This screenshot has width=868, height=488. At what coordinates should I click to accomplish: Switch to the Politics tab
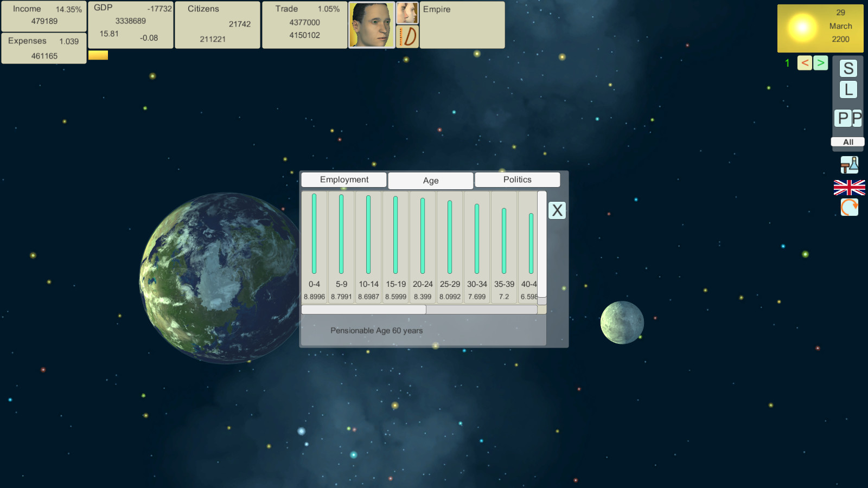pos(517,179)
